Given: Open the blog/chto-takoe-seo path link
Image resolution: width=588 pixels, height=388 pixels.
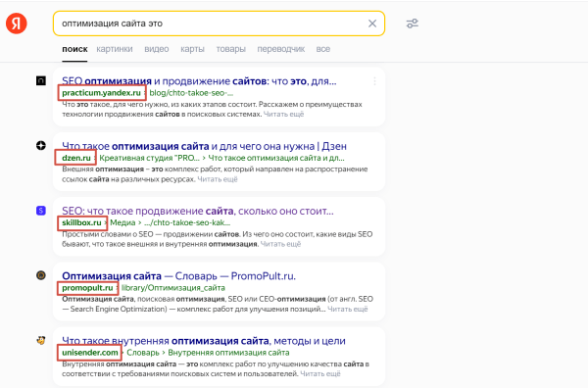Looking at the screenshot, I should (191, 93).
